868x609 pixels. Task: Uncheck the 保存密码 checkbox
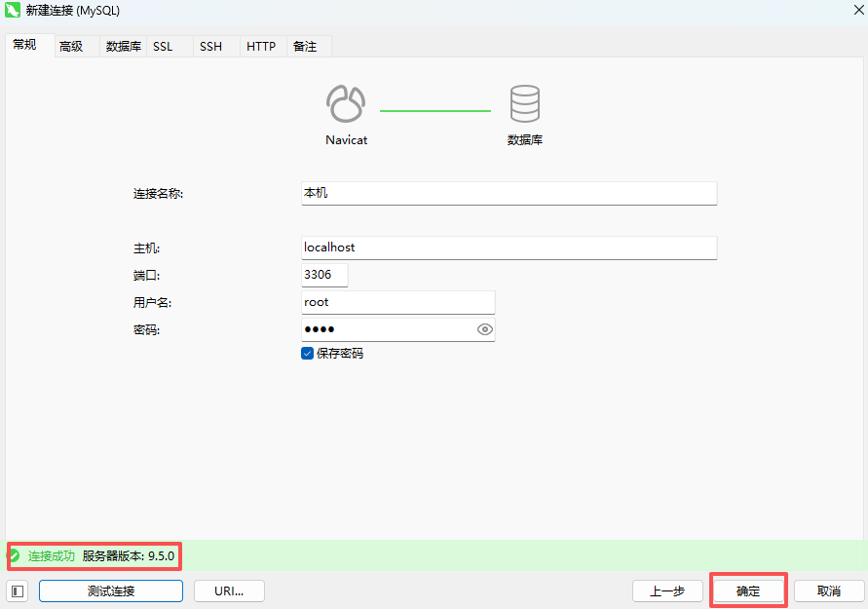coord(307,353)
